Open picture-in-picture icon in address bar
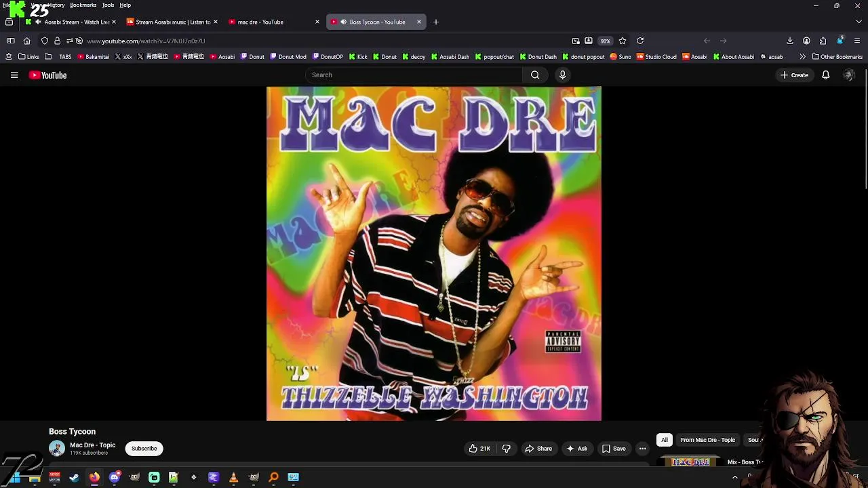This screenshot has height=488, width=868. click(576, 41)
